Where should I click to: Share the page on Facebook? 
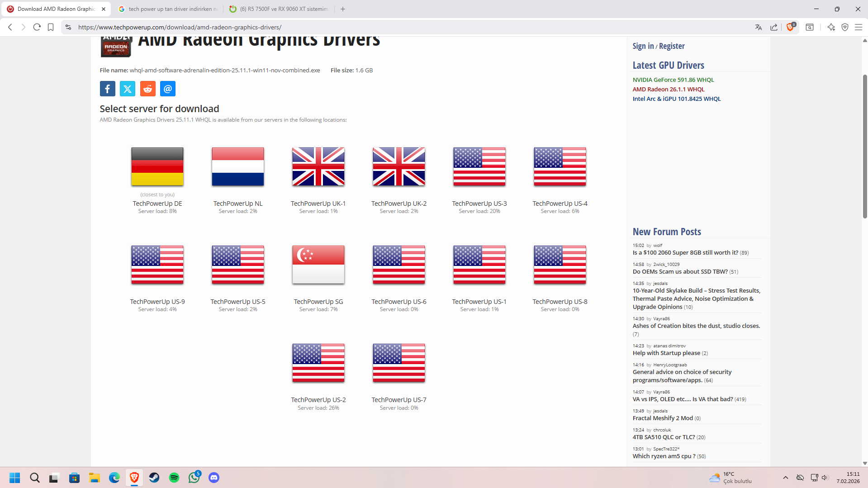click(x=108, y=89)
